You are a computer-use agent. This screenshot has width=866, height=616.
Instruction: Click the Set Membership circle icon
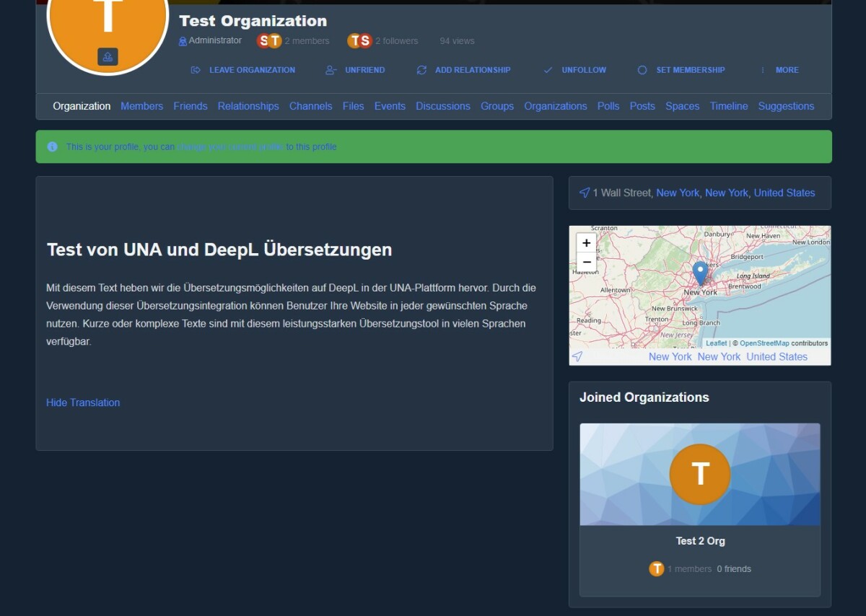642,70
